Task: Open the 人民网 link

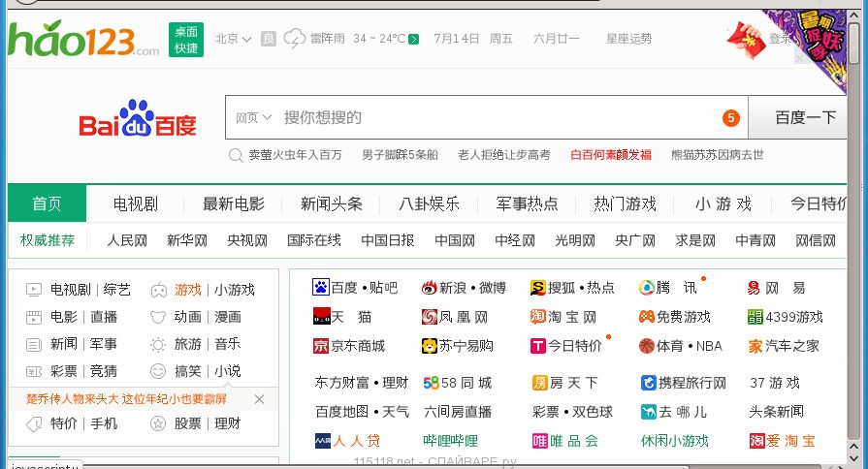Action: (127, 240)
